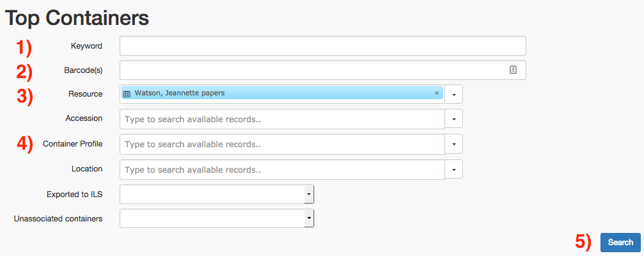Click the grid icon on the Watson token
Image resolution: width=644 pixels, height=256 pixels.
[127, 93]
